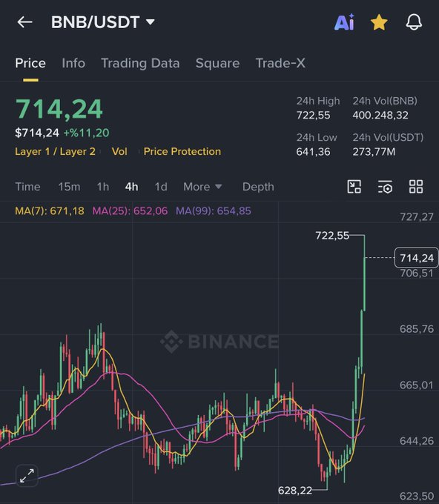Tap 24h Vol(USDT) value 273,77M
The height and width of the screenshot is (504, 439).
pyautogui.click(x=374, y=152)
